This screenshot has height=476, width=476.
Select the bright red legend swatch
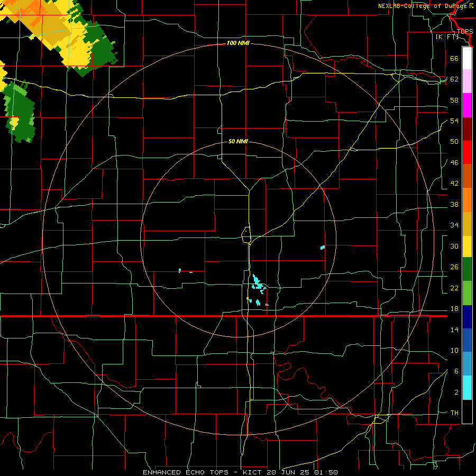pyautogui.click(x=467, y=152)
